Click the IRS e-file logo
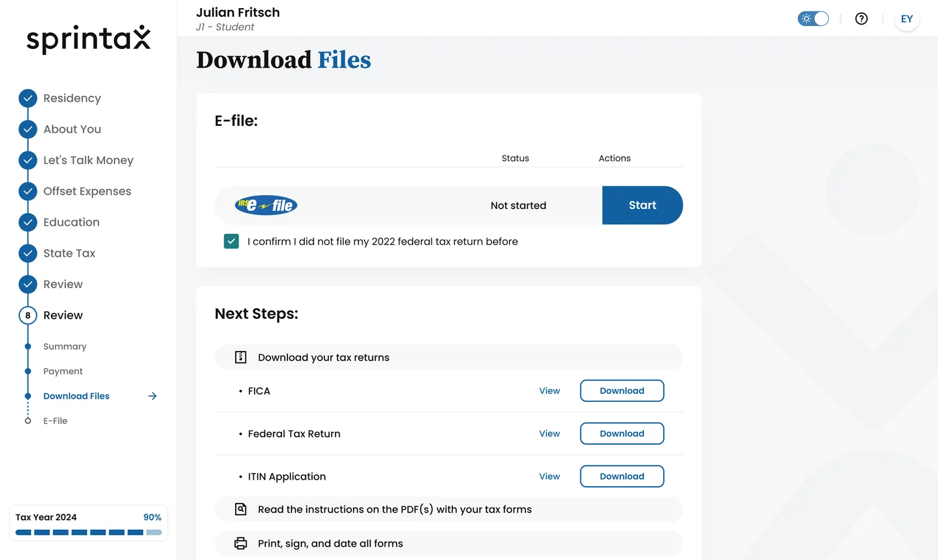 266,205
